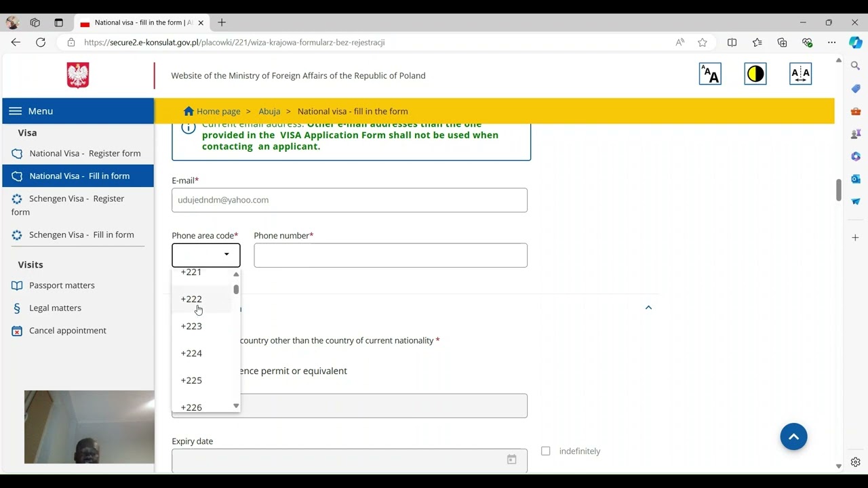Viewport: 868px width, 488px height.
Task: Open calendar icon in Expiry date field
Action: (512, 460)
